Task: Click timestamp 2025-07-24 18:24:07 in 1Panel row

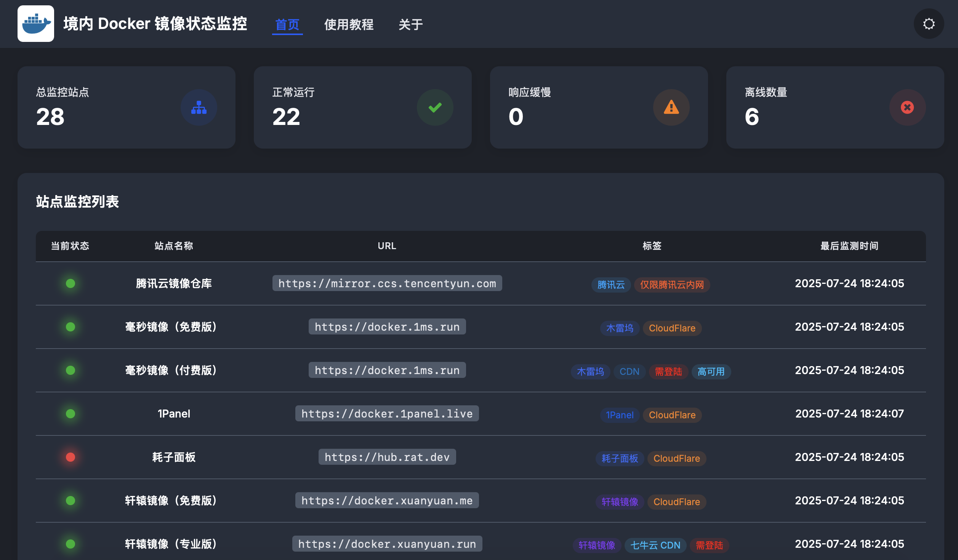Action: (x=849, y=414)
